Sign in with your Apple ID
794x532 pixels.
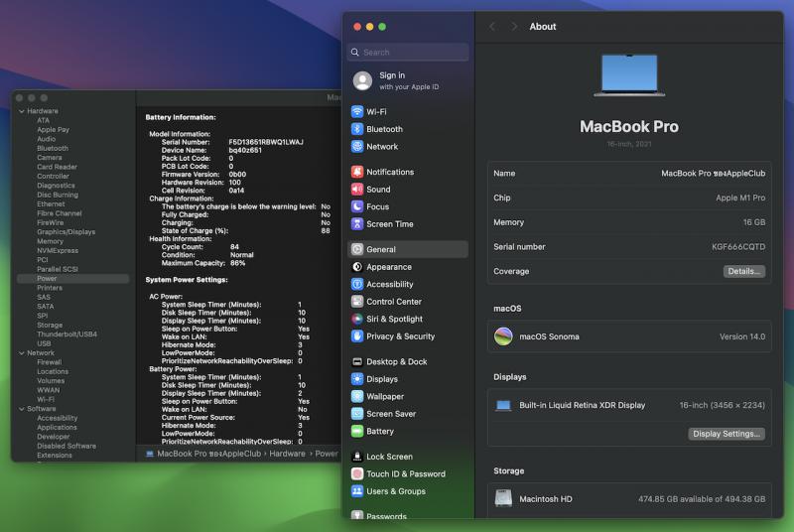(391, 80)
